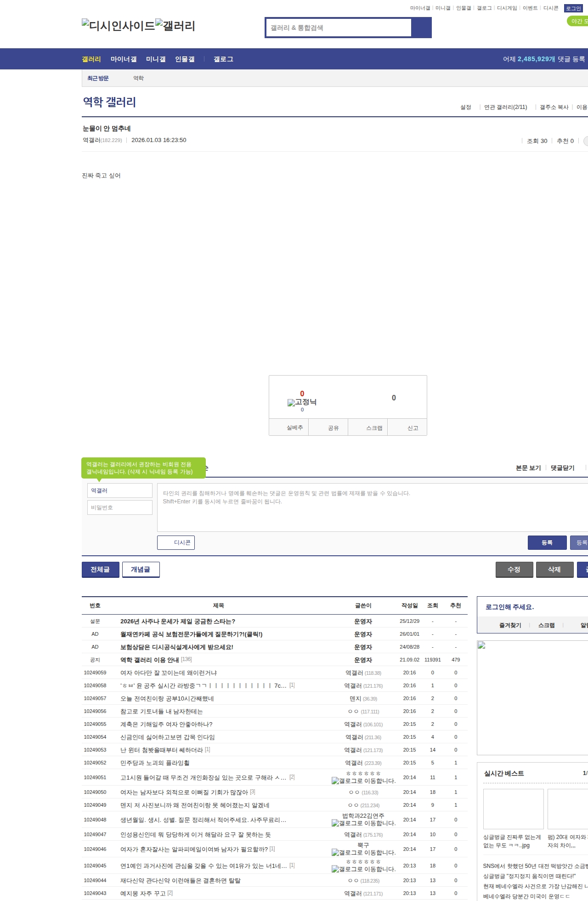Focus the 갤러리 & 통합검색 search field
The height and width of the screenshot is (901, 588).
(x=339, y=28)
